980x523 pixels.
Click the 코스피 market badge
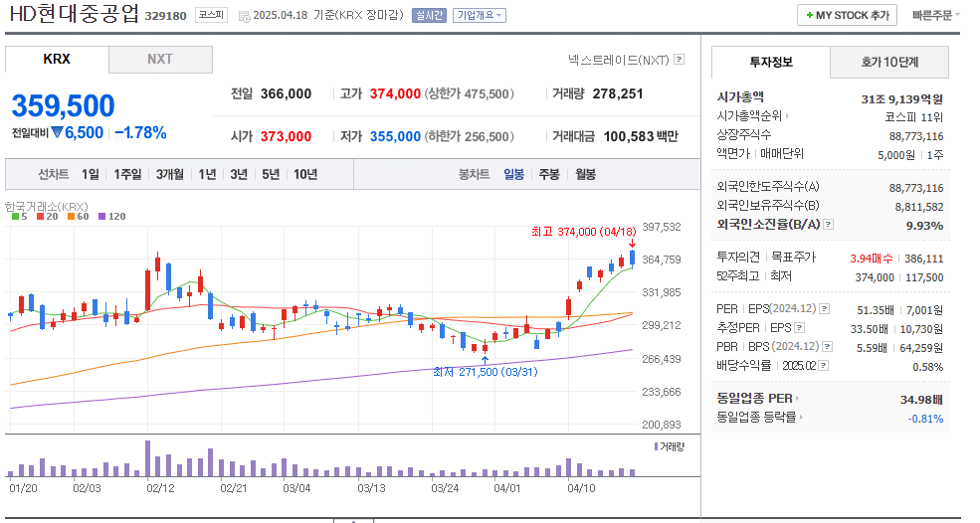coord(211,15)
